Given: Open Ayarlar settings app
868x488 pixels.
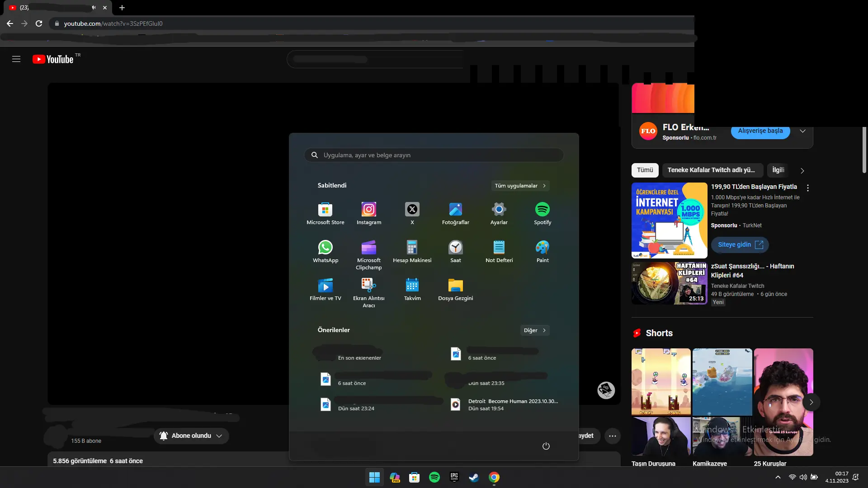Looking at the screenshot, I should tap(499, 213).
